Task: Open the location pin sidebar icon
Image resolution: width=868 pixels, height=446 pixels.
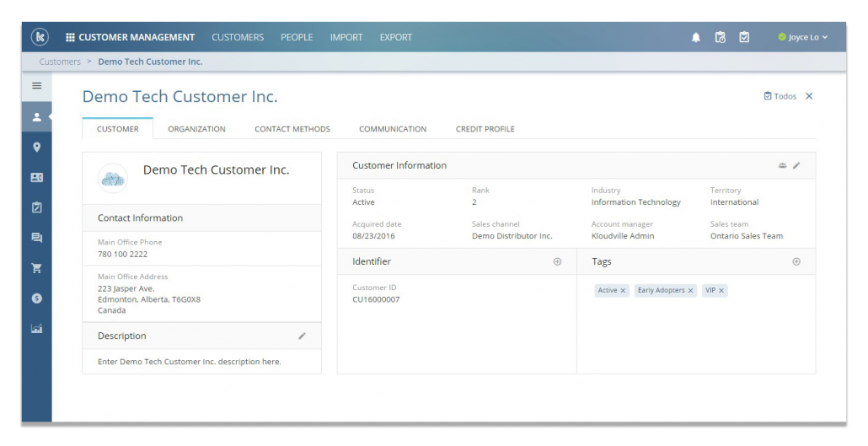Action: point(36,147)
